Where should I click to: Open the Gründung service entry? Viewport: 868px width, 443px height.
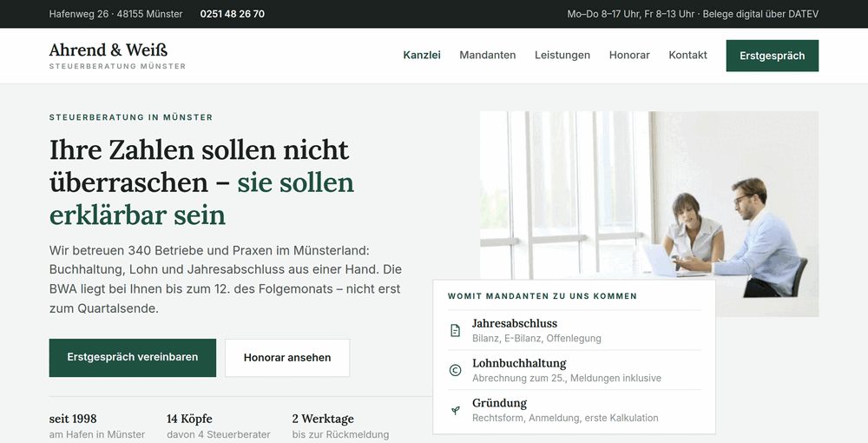[574, 410]
